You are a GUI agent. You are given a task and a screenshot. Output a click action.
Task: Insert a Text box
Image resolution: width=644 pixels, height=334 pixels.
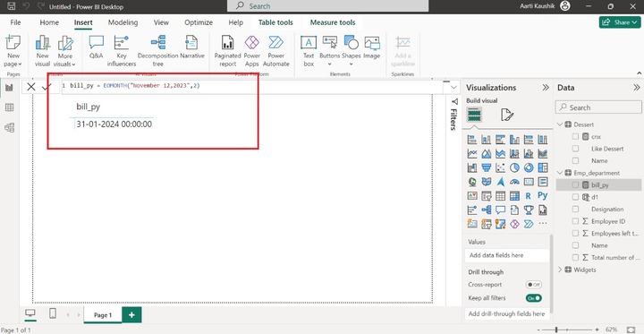pos(309,51)
